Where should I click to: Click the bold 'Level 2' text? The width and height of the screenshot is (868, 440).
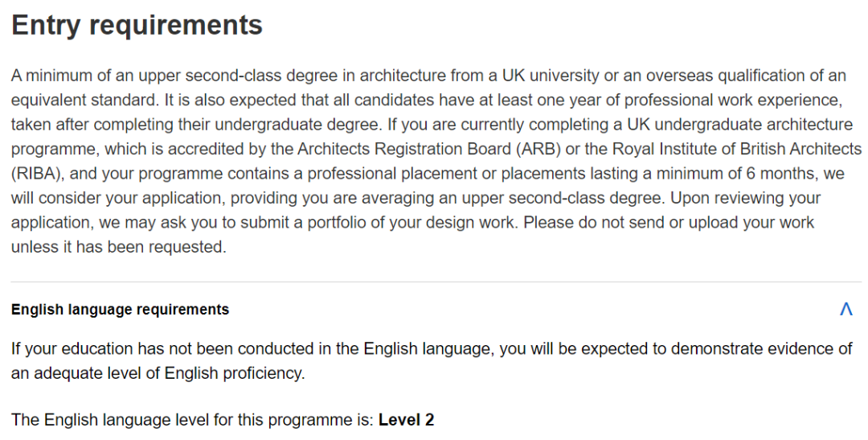tap(407, 420)
